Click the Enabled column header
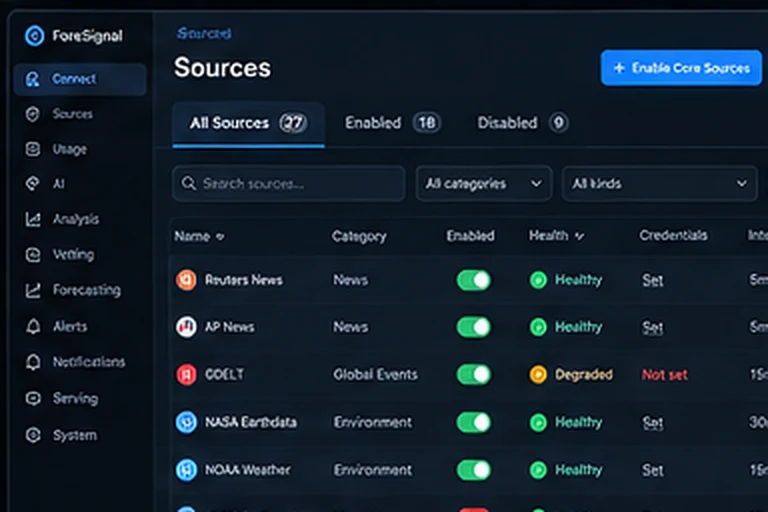Image resolution: width=768 pixels, height=512 pixels. click(470, 236)
